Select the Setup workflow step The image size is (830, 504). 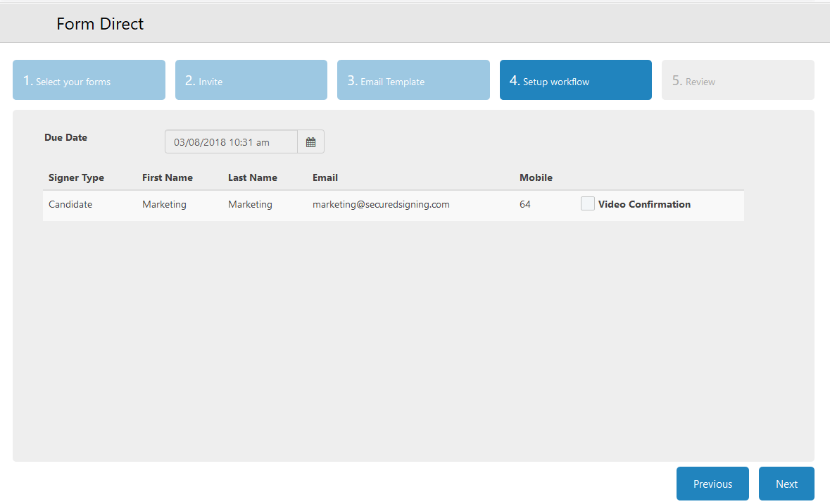click(x=575, y=80)
